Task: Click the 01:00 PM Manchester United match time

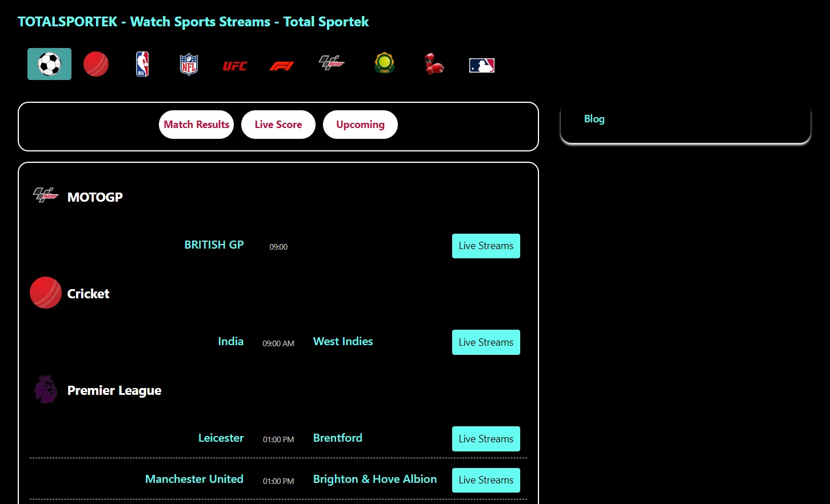Action: click(x=278, y=481)
